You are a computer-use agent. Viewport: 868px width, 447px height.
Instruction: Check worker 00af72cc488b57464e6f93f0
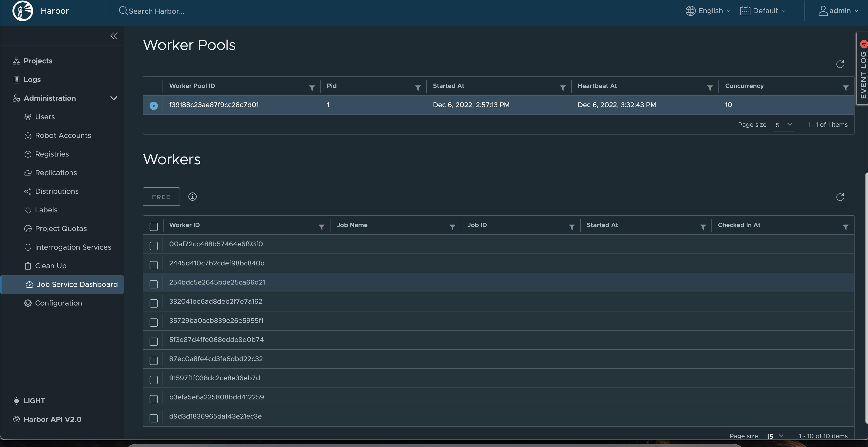(154, 246)
